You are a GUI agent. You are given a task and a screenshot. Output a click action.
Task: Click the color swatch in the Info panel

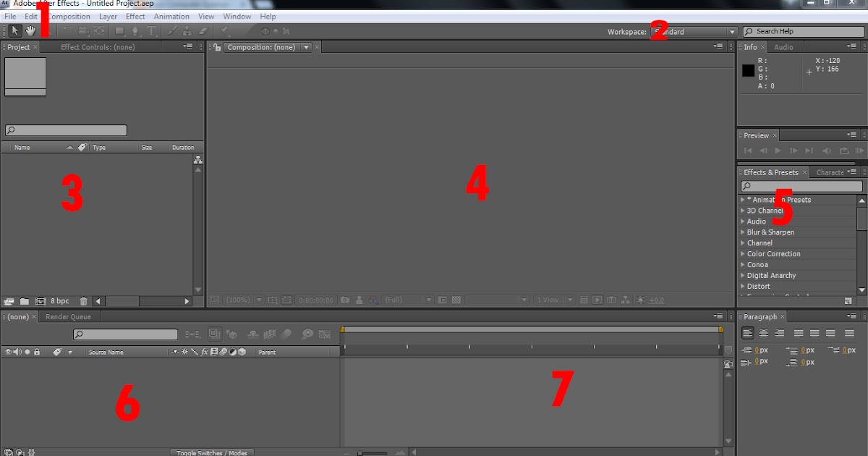click(747, 70)
